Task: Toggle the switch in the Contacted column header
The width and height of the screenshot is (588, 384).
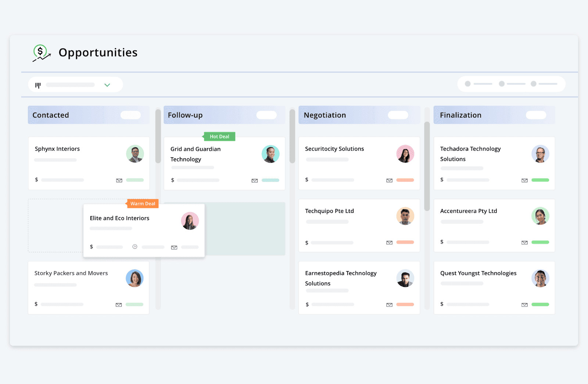Action: point(130,115)
